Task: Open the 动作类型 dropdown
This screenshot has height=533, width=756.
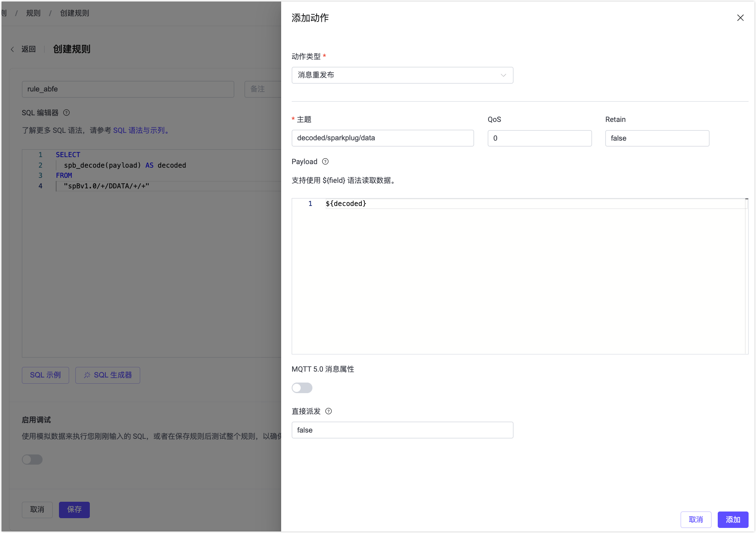Action: (402, 75)
